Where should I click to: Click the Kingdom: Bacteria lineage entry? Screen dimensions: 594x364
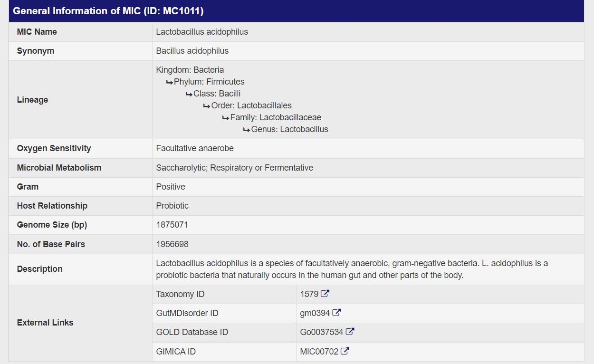190,70
